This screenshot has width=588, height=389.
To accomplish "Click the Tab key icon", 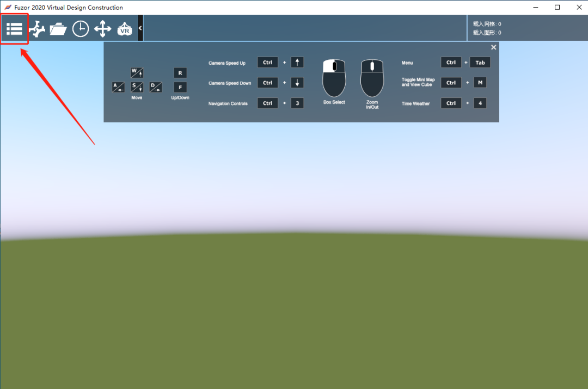I will point(480,62).
